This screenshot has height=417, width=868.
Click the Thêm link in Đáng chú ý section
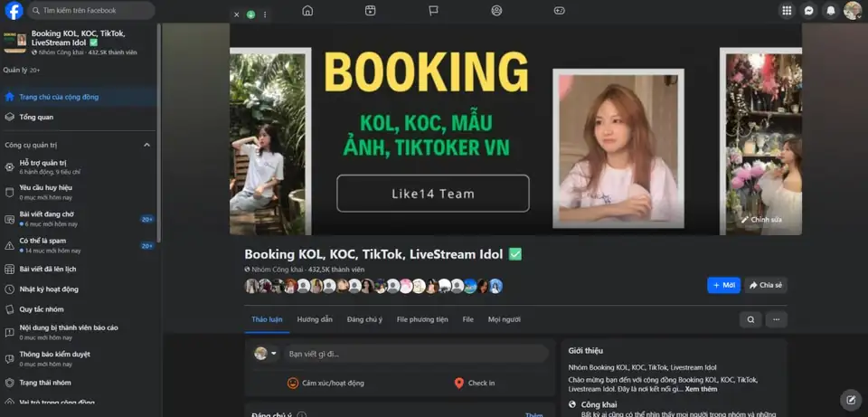tap(533, 414)
